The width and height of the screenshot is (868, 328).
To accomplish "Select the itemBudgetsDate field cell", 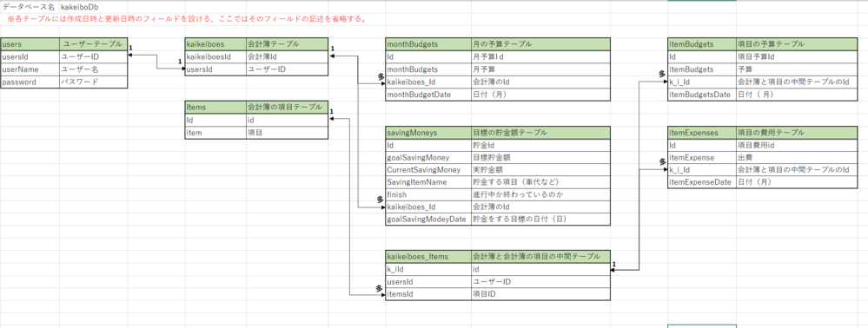I will 702,95.
